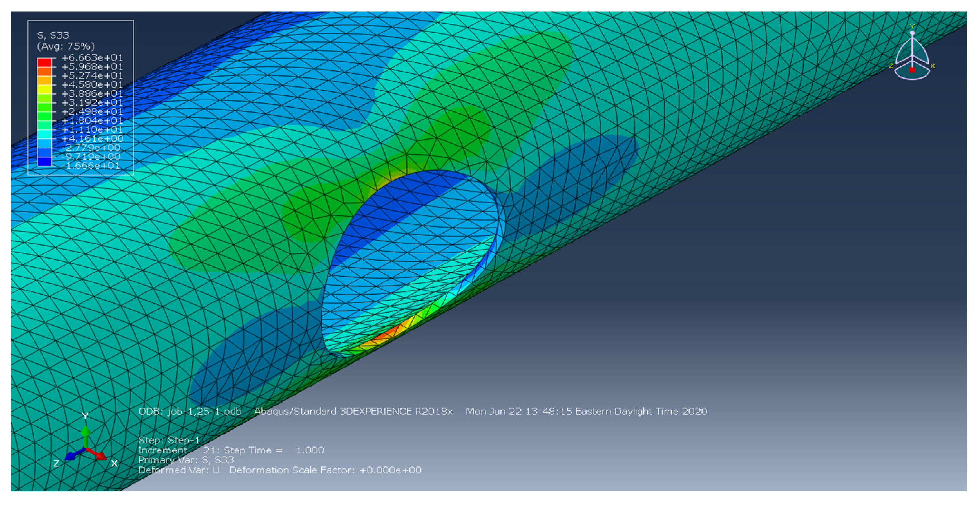
Task: Select the S, S33 legend title
Action: point(53,35)
